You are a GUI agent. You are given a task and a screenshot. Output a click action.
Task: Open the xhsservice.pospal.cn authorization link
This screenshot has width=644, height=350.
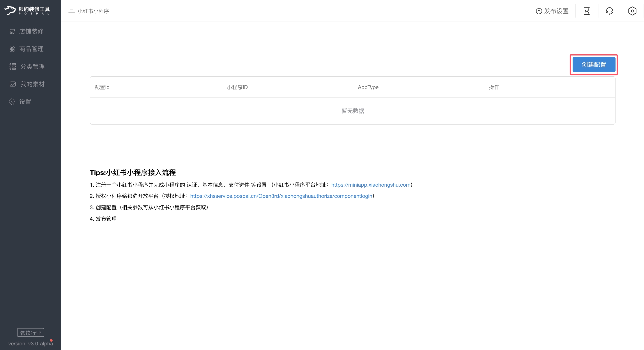click(281, 196)
